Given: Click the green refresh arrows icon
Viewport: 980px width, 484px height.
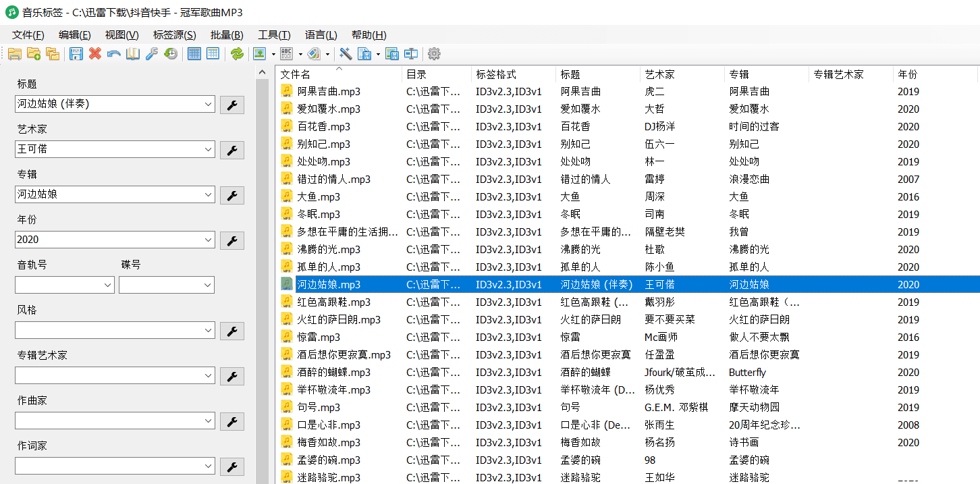Looking at the screenshot, I should click(x=237, y=54).
